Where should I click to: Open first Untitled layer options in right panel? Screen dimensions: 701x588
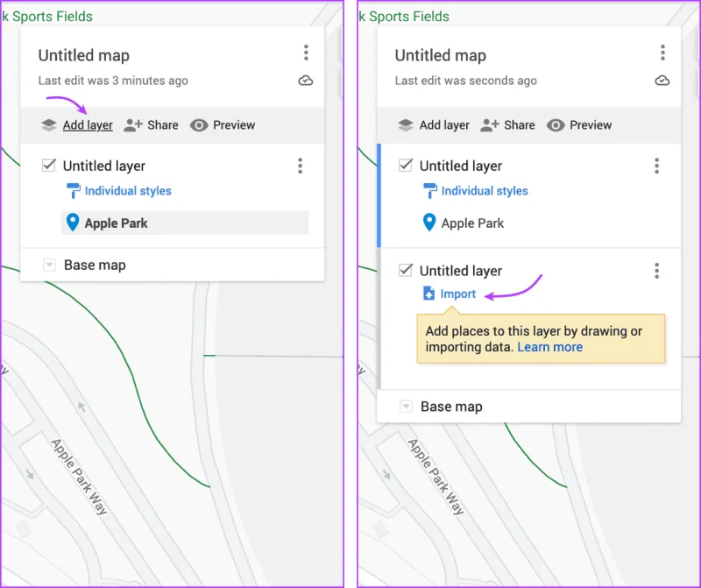pos(656,166)
